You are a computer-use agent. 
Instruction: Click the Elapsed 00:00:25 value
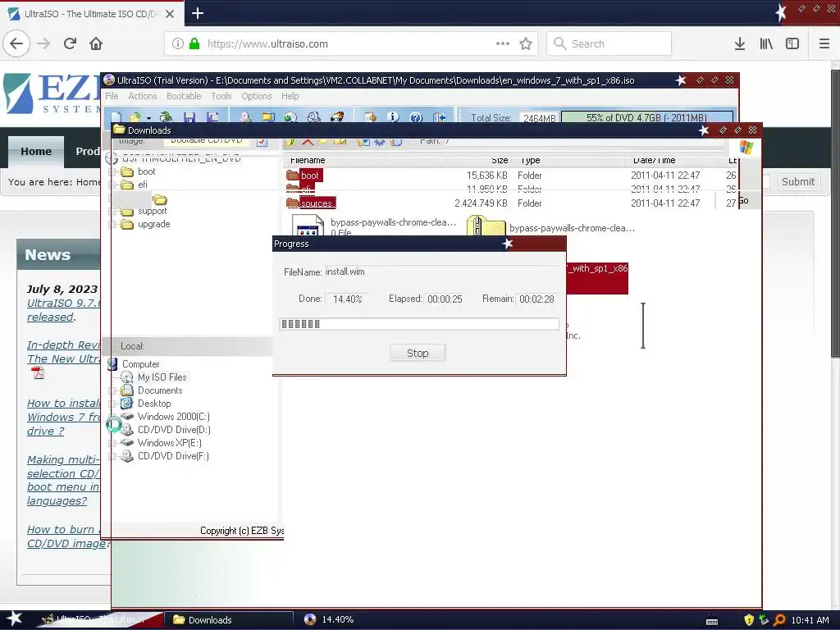click(x=445, y=299)
